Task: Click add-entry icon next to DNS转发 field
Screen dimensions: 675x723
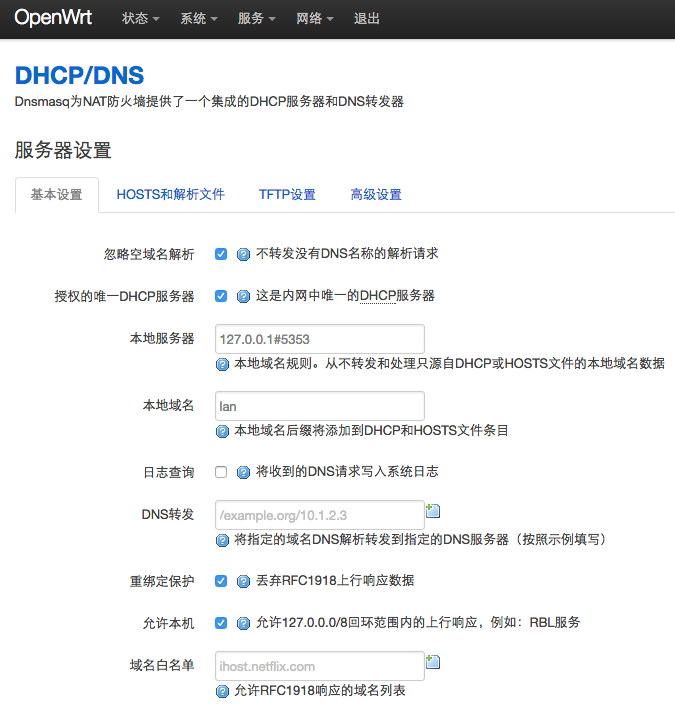Action: pos(432,510)
